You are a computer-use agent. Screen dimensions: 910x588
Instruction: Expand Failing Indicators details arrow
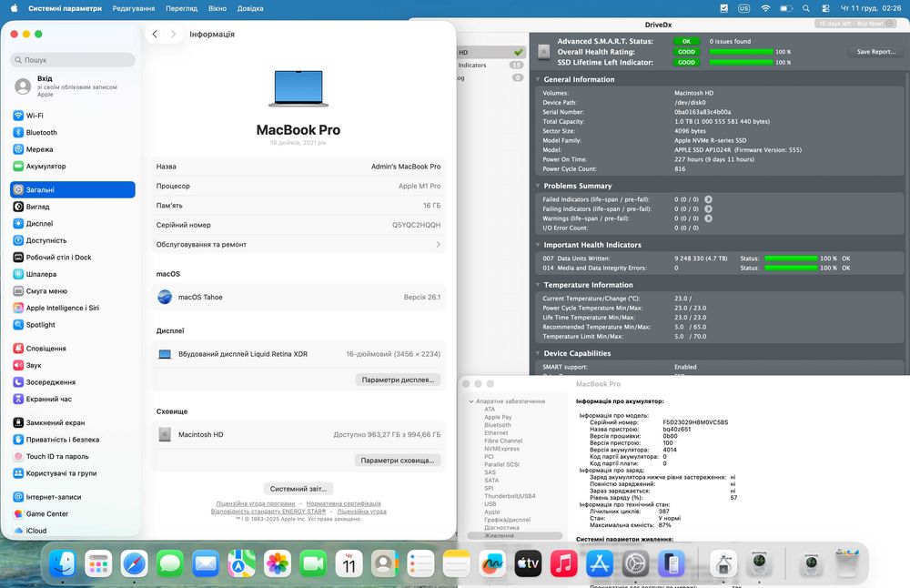point(708,209)
